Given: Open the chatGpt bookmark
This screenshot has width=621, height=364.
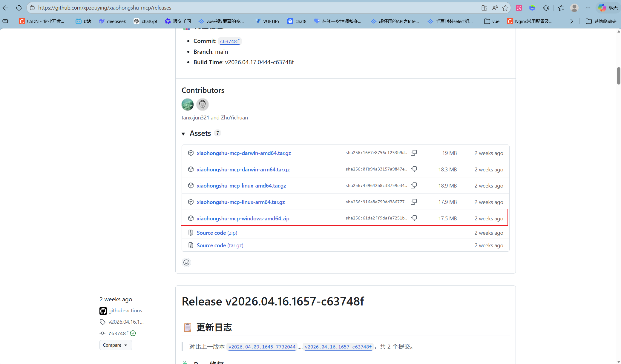Looking at the screenshot, I should pyautogui.click(x=145, y=21).
